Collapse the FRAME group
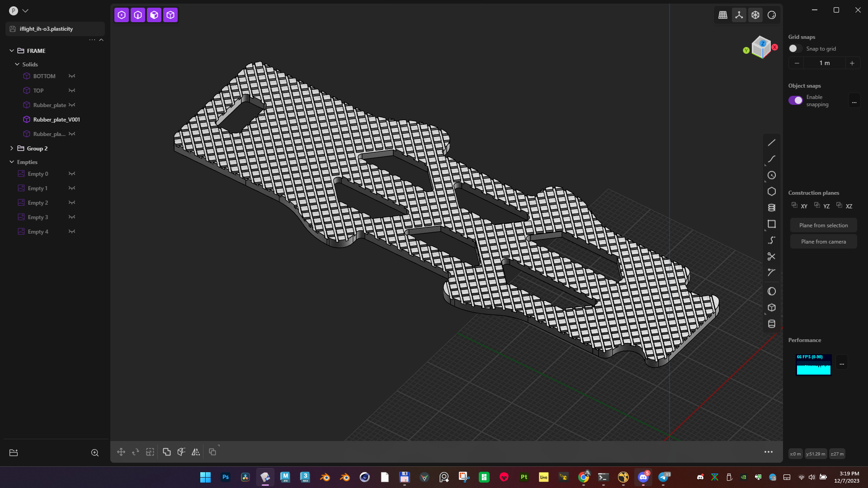The width and height of the screenshot is (868, 488). click(12, 51)
